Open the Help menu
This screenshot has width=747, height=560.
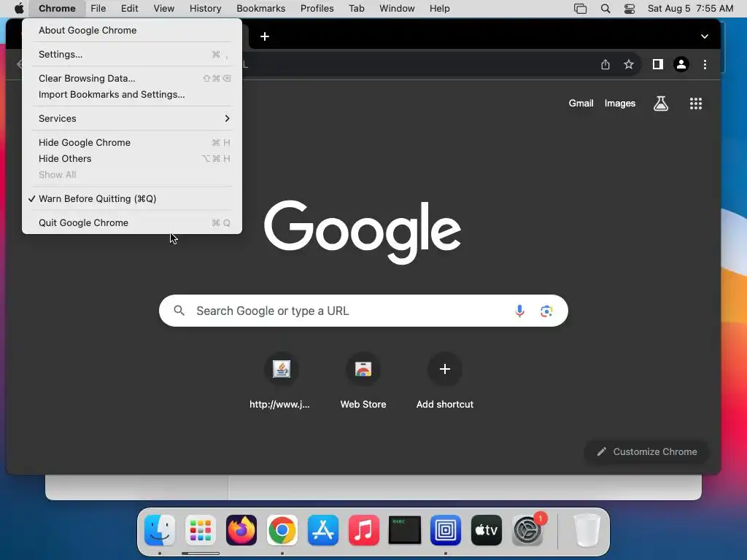[439, 9]
